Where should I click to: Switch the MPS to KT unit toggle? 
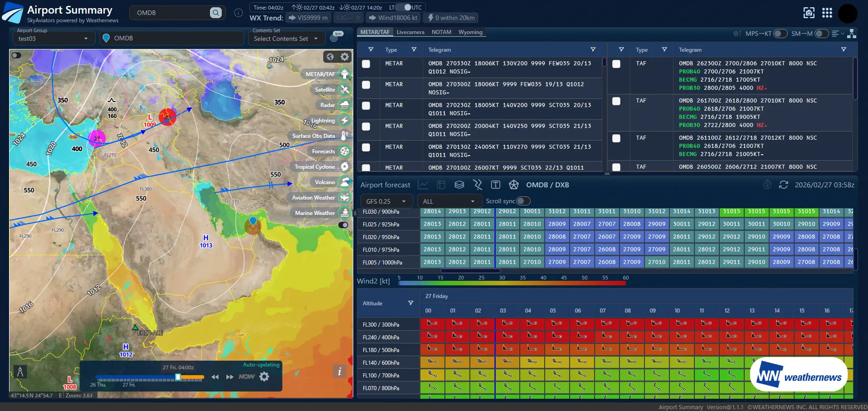780,34
